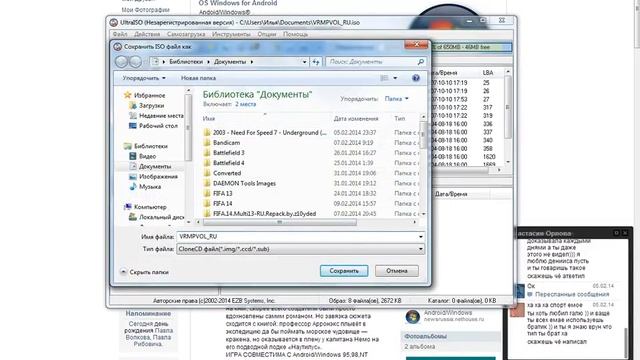The width and height of the screenshot is (640, 360).
Task: Open Музыка library in navigation pane
Action: pyautogui.click(x=145, y=187)
